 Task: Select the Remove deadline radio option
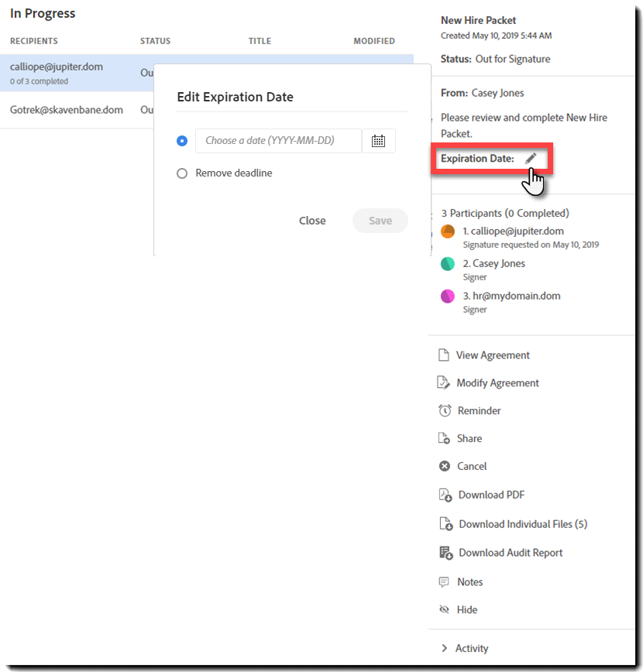point(182,173)
